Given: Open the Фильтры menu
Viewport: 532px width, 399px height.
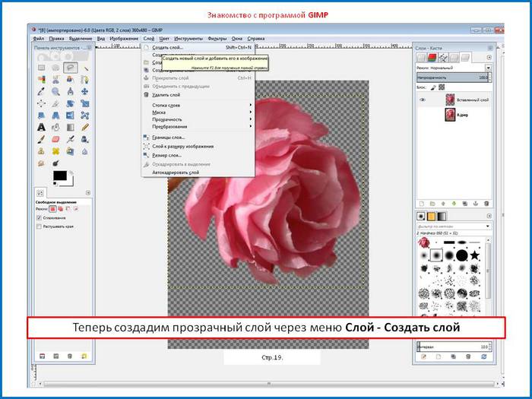Looking at the screenshot, I should tap(217, 39).
